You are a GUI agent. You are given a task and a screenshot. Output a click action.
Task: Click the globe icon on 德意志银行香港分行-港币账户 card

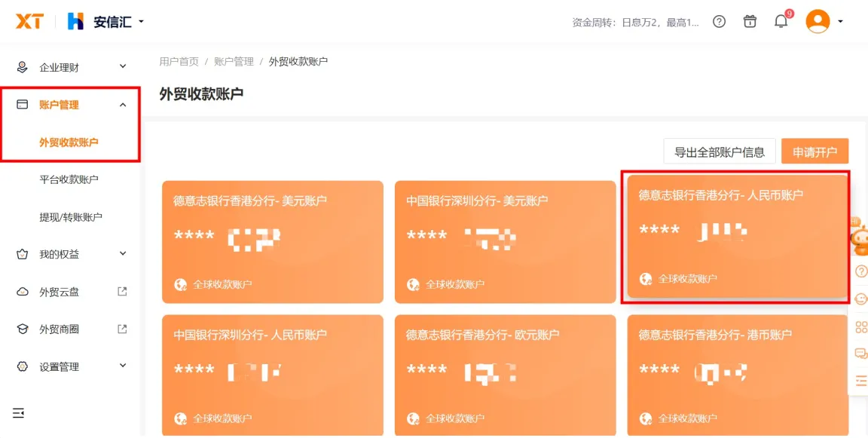pos(646,418)
